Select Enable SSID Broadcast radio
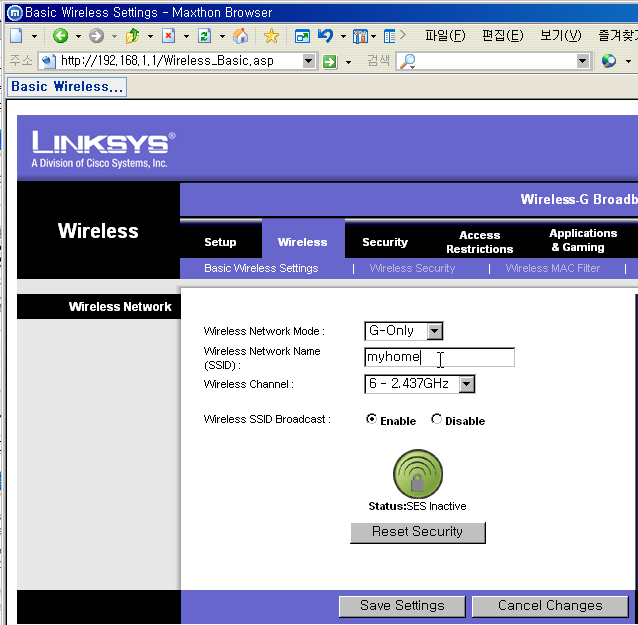638x625 pixels. tap(371, 419)
